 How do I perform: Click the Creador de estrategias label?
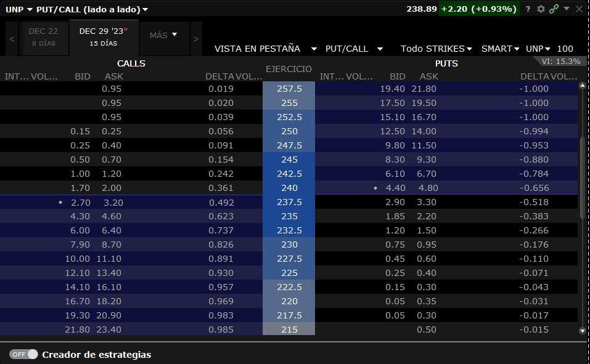pyautogui.click(x=97, y=354)
